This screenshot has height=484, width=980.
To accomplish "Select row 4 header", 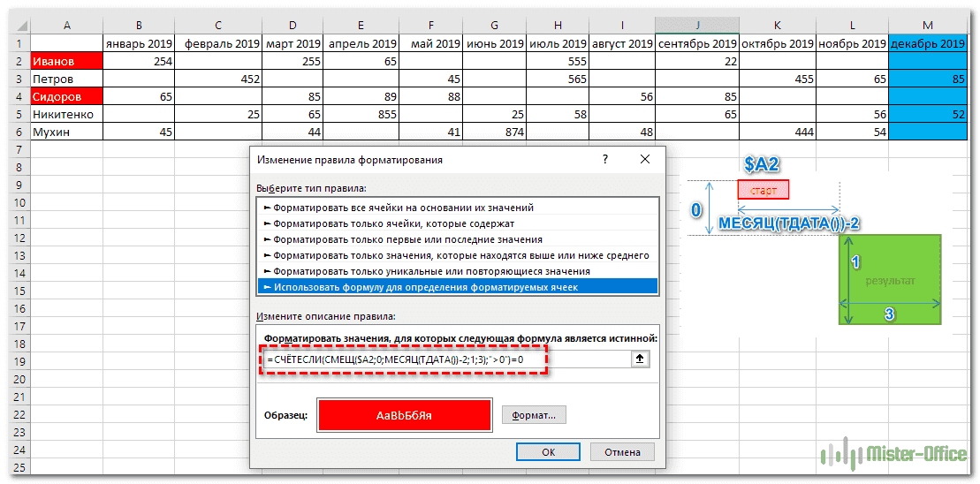I will (x=15, y=96).
